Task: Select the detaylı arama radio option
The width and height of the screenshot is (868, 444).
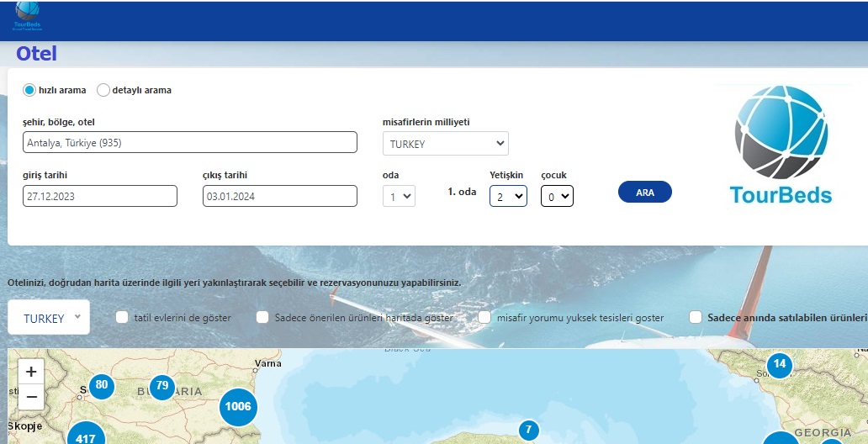Action: (x=103, y=90)
